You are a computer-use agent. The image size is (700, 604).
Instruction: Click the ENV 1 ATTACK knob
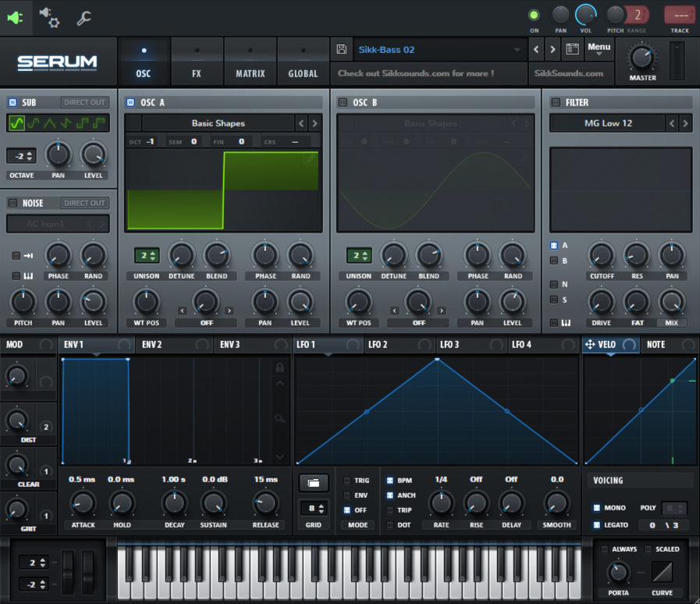click(x=83, y=503)
